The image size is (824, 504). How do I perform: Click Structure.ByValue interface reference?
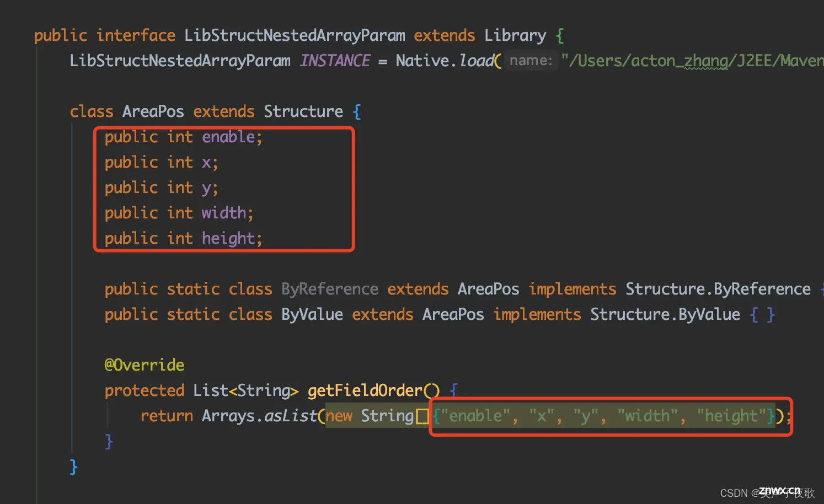point(665,314)
